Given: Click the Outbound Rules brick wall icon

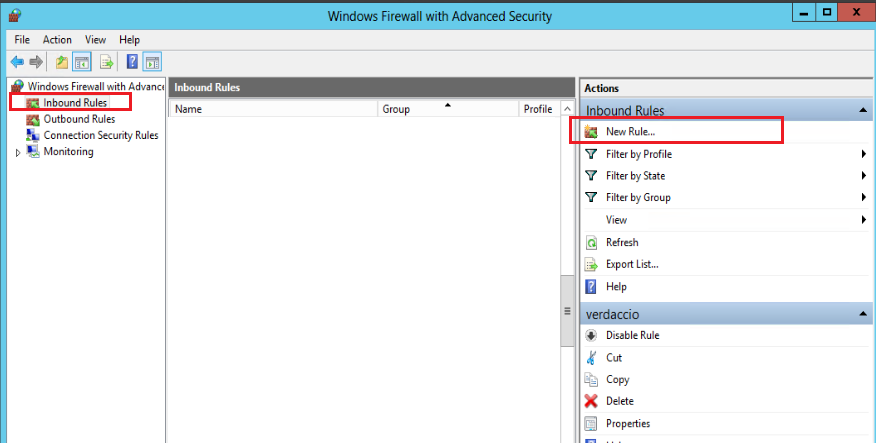Looking at the screenshot, I should 33,120.
